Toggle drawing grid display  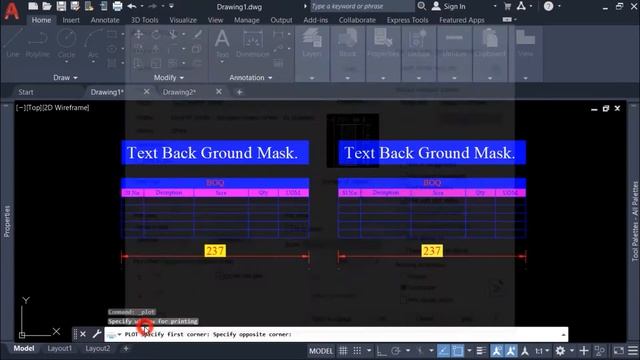point(343,351)
